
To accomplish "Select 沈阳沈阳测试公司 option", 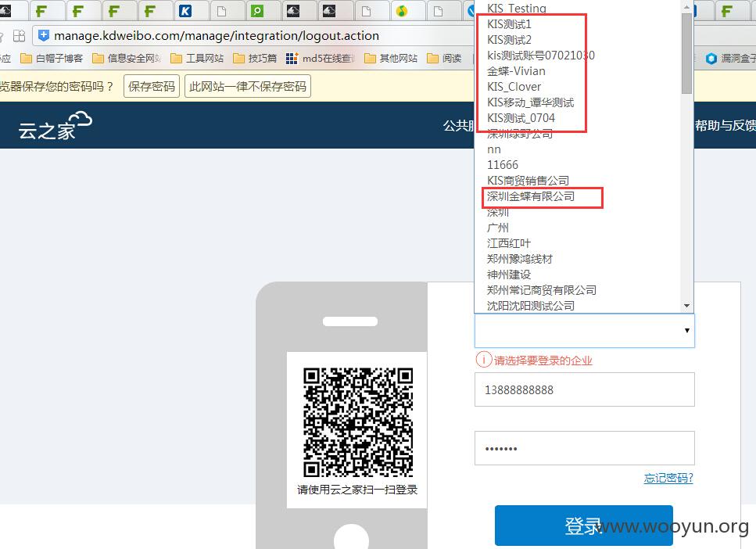I will (x=530, y=306).
